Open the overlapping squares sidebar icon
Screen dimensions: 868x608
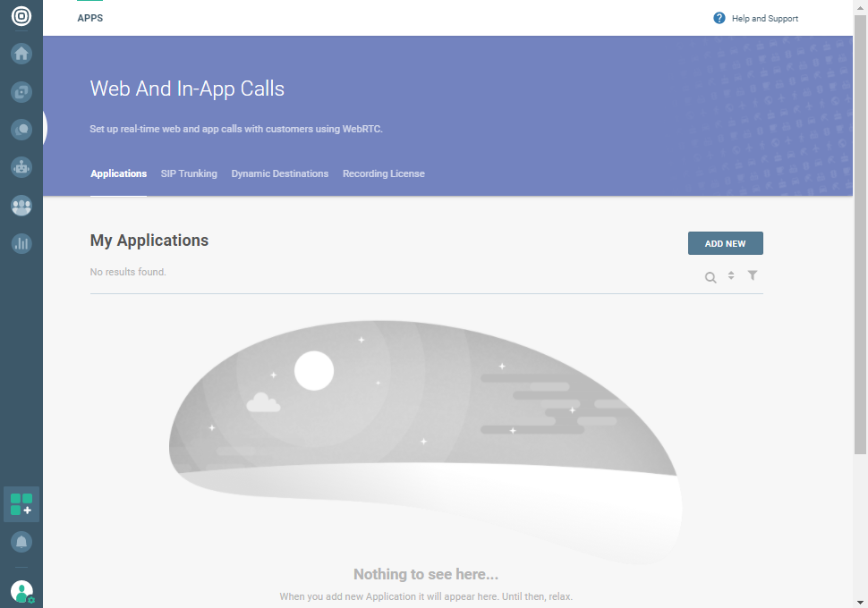pos(21,91)
